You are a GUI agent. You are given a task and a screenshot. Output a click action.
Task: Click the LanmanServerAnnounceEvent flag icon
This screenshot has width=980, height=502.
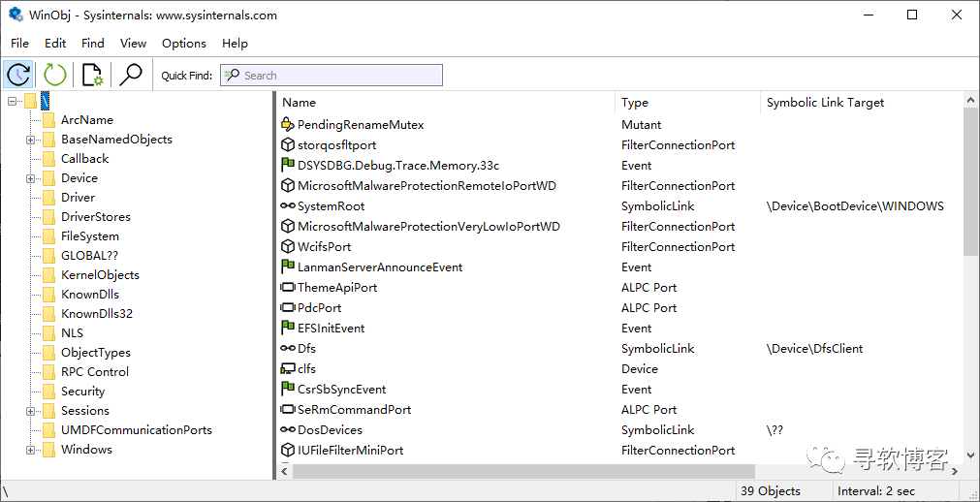coord(287,267)
